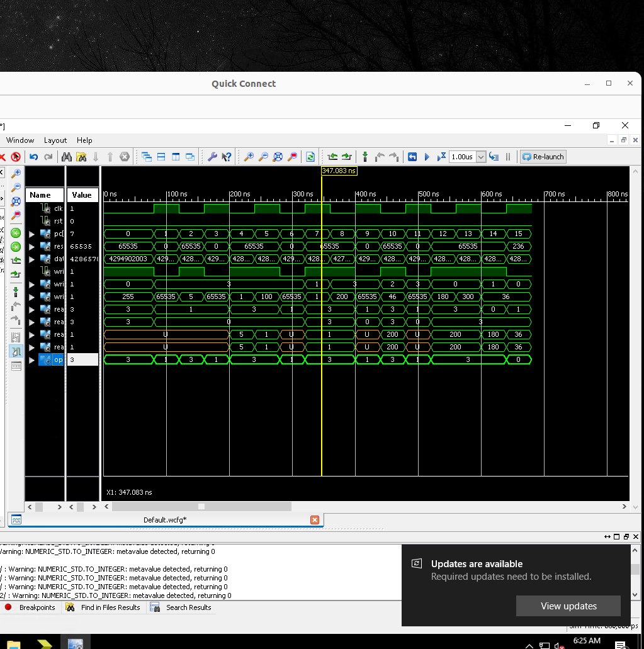Screen dimensions: 644x649
Task: Click View updates in the notification
Action: (568, 606)
